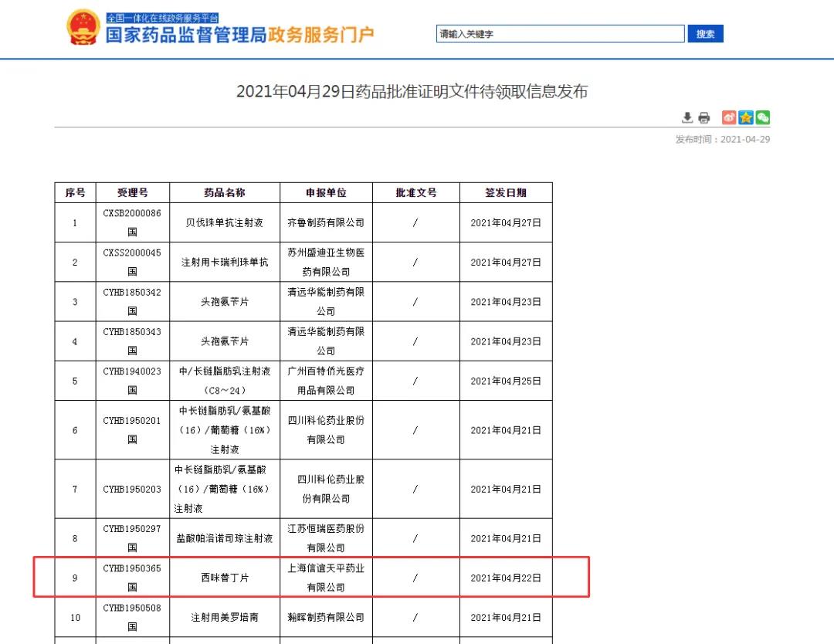This screenshot has width=834, height=644.
Task: Open the 国家药品监督管理局政务服务门户 portal title
Action: 239,35
